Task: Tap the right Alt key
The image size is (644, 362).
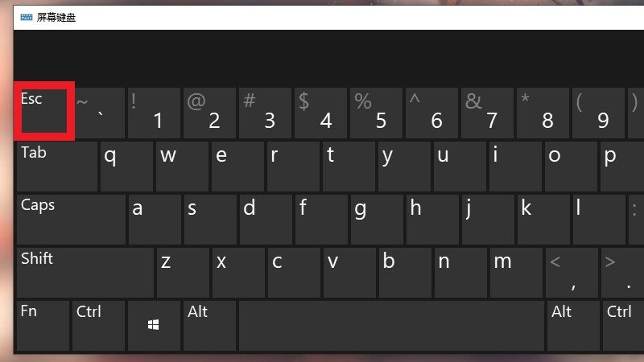Action: click(x=572, y=326)
